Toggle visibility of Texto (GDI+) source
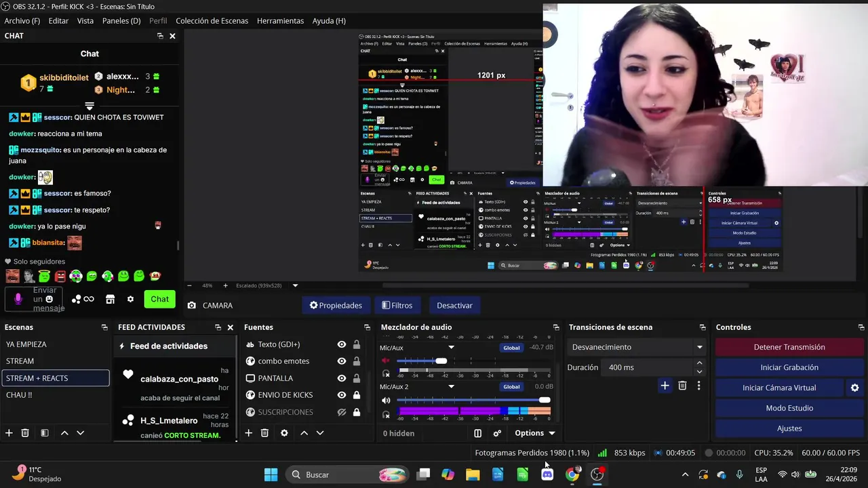This screenshot has height=488, width=868. pyautogui.click(x=342, y=344)
